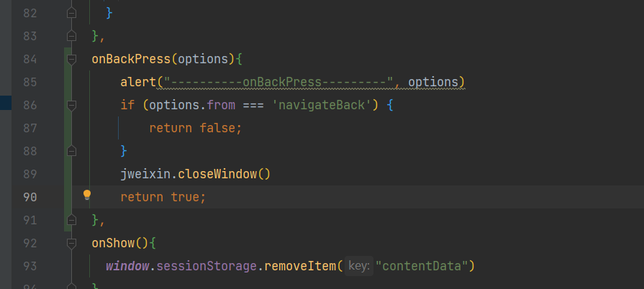
Task: Click the sessionStorage property
Action: point(207,267)
